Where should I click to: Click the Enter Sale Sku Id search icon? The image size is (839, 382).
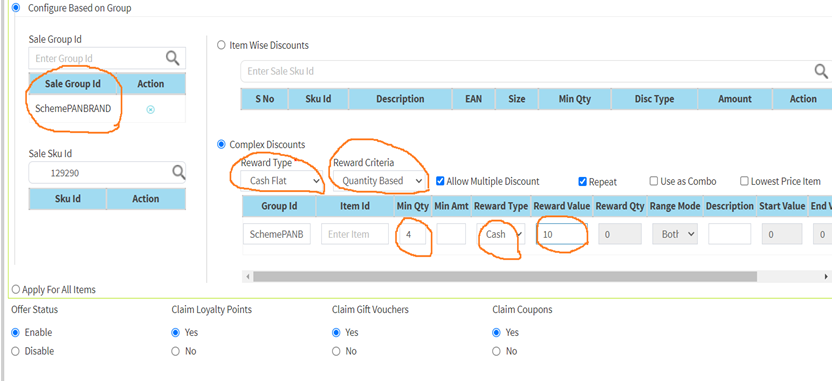tap(821, 71)
